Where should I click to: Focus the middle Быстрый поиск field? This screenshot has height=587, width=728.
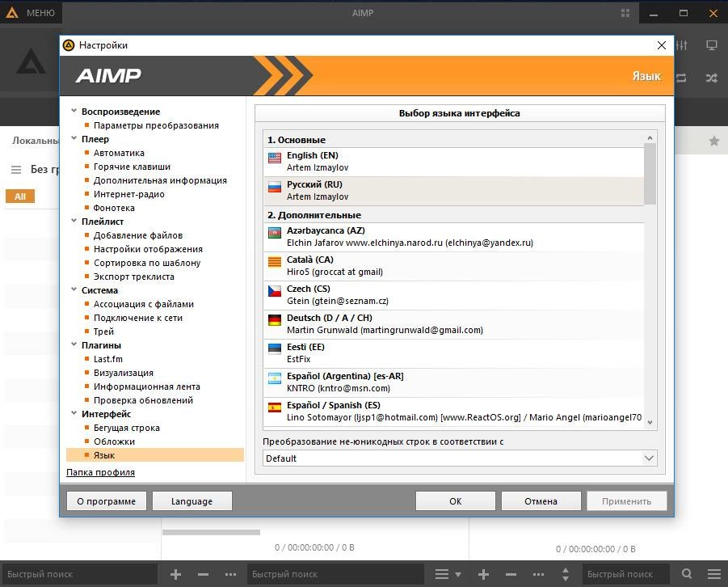[x=335, y=574]
